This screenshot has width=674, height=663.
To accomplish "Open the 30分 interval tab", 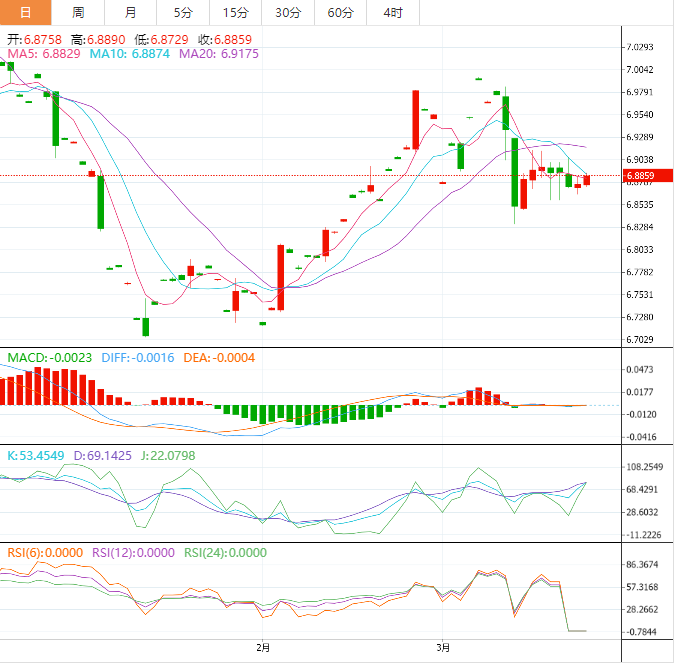I will (x=288, y=12).
